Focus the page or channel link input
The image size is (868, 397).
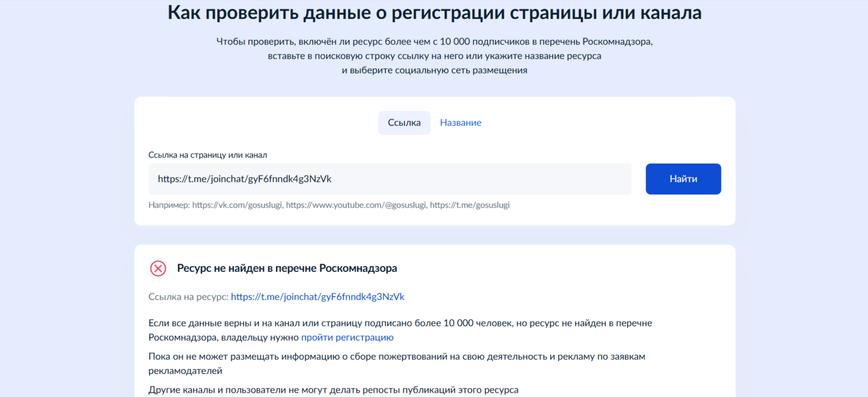390,179
